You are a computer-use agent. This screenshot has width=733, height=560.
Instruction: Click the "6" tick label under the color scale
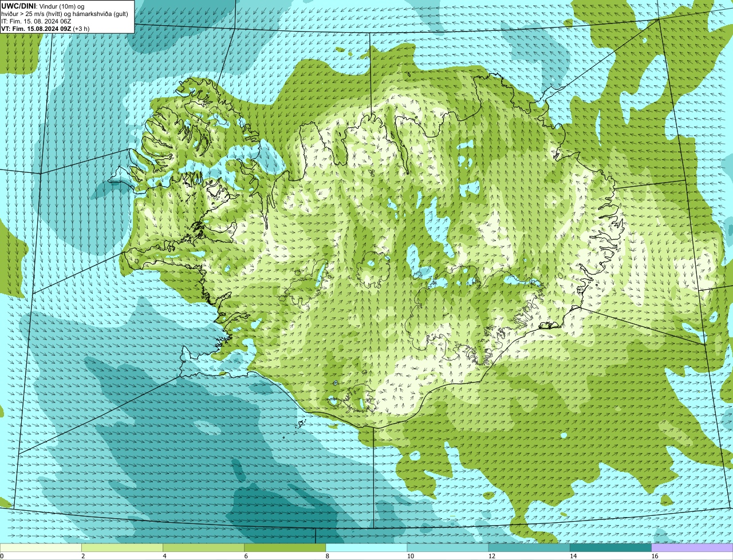click(x=246, y=556)
